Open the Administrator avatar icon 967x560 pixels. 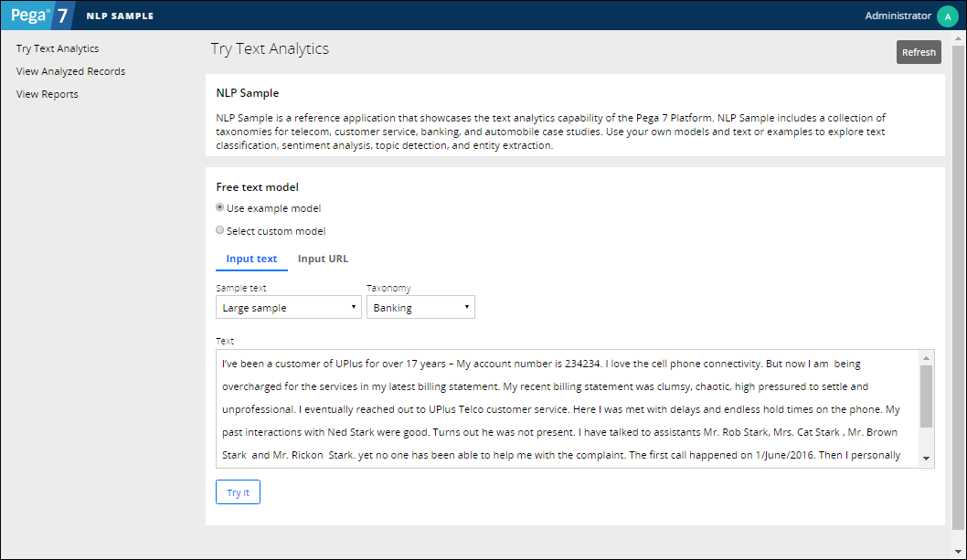pyautogui.click(x=947, y=16)
